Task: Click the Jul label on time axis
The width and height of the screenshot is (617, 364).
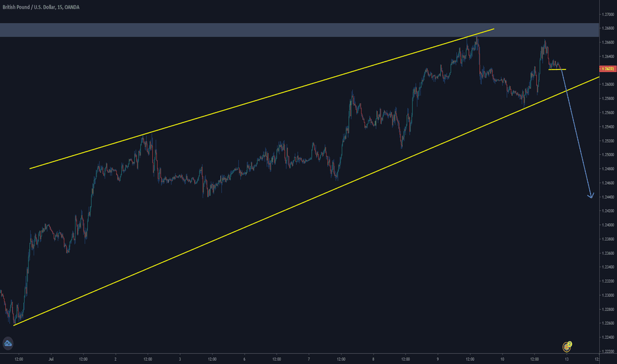Action: (x=51, y=359)
